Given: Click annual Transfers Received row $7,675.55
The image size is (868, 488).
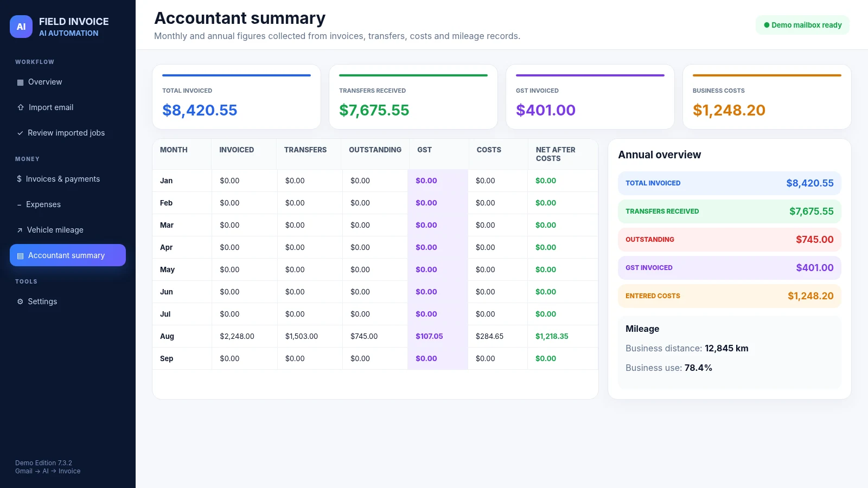Looking at the screenshot, I should 730,211.
